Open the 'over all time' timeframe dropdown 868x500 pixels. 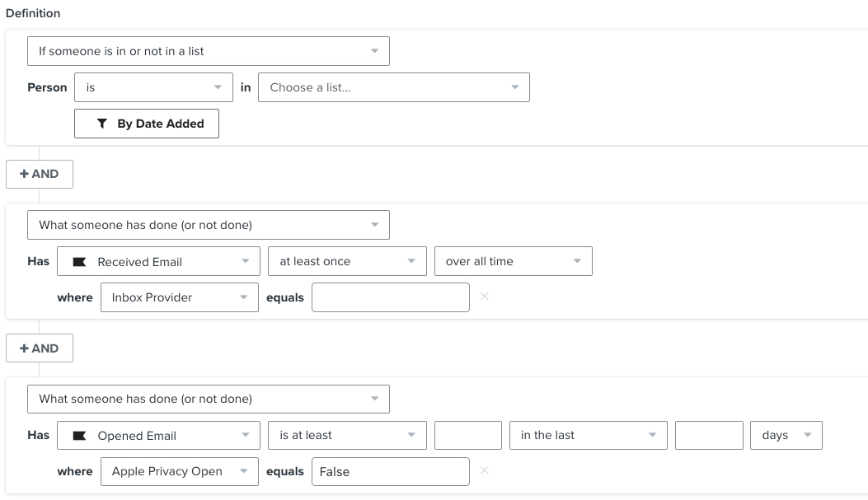[513, 261]
